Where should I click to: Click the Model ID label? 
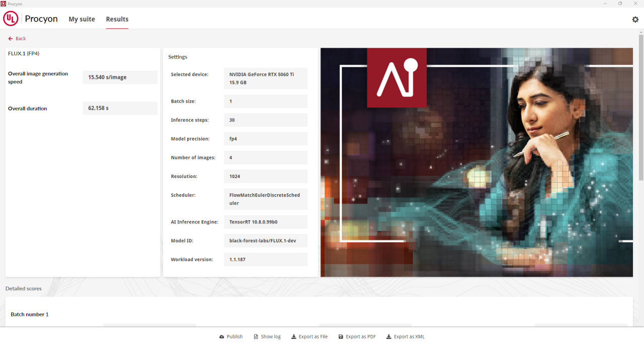click(x=182, y=241)
